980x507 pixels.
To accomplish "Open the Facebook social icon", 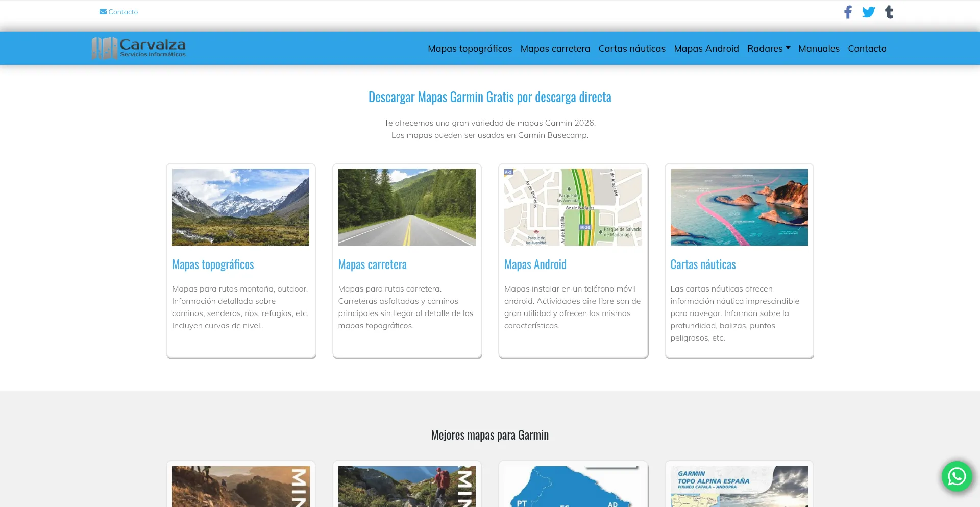I will (848, 12).
